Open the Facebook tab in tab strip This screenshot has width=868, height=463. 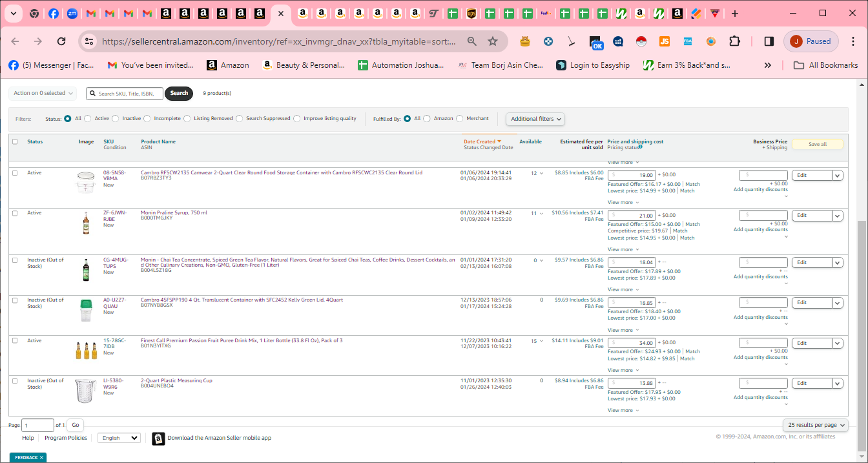[x=53, y=13]
